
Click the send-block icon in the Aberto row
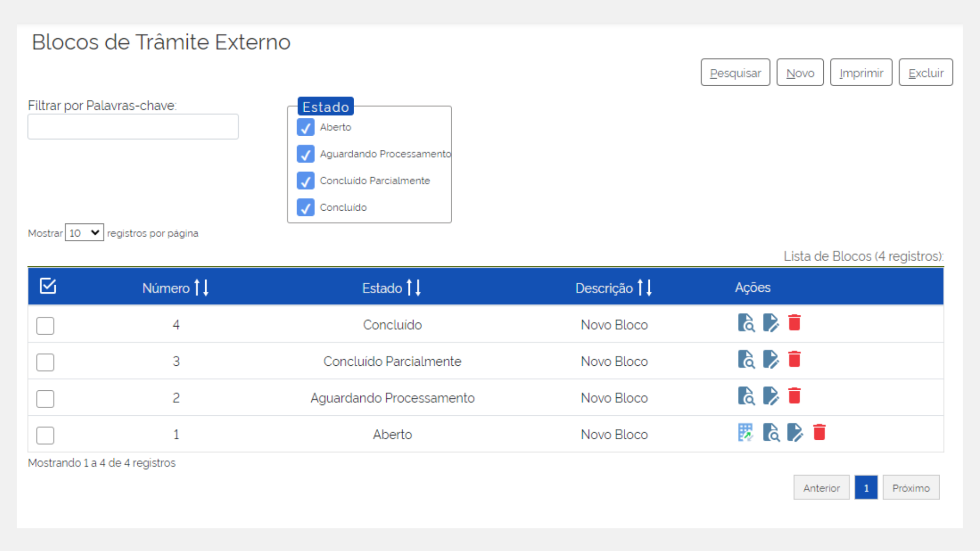(745, 433)
